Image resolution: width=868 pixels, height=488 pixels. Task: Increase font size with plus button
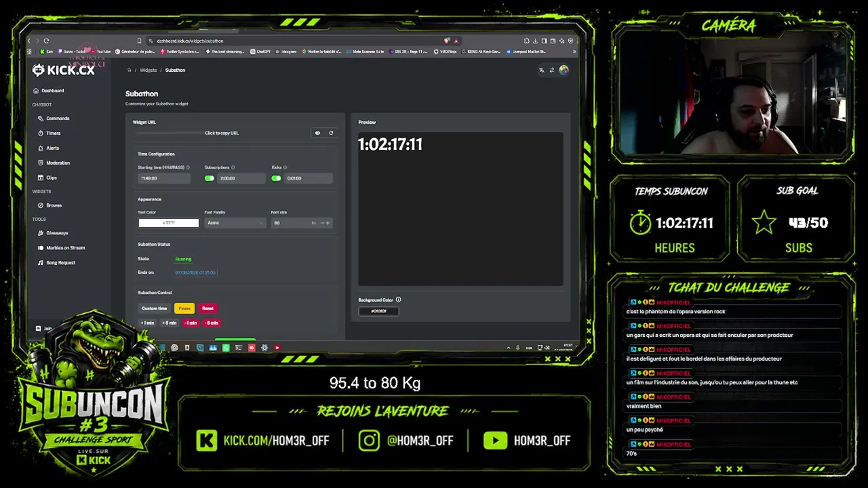click(328, 223)
